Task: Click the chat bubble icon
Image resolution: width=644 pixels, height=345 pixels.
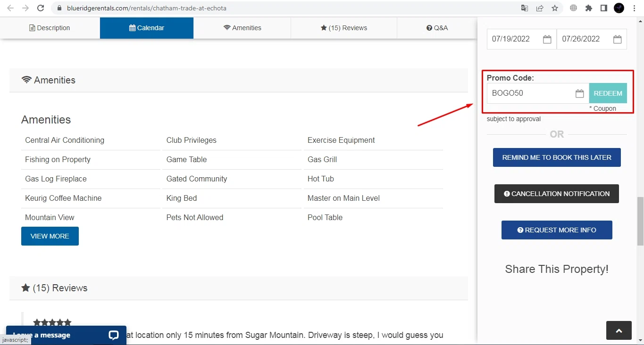Action: tap(114, 335)
